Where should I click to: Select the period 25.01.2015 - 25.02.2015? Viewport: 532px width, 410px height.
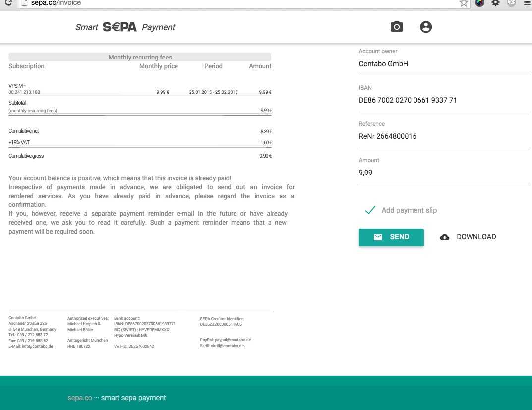[x=213, y=92]
